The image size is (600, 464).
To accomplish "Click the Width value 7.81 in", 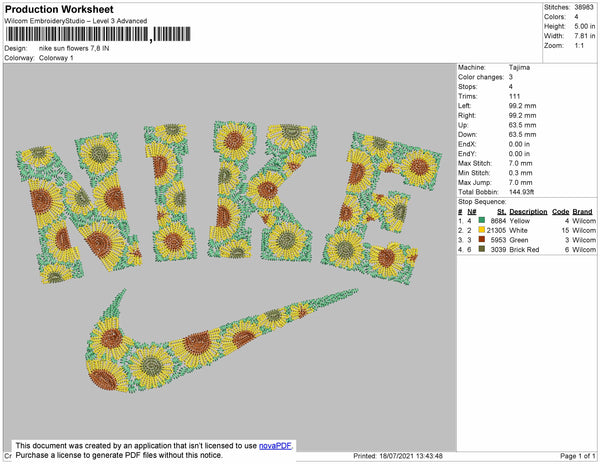I will tap(584, 36).
